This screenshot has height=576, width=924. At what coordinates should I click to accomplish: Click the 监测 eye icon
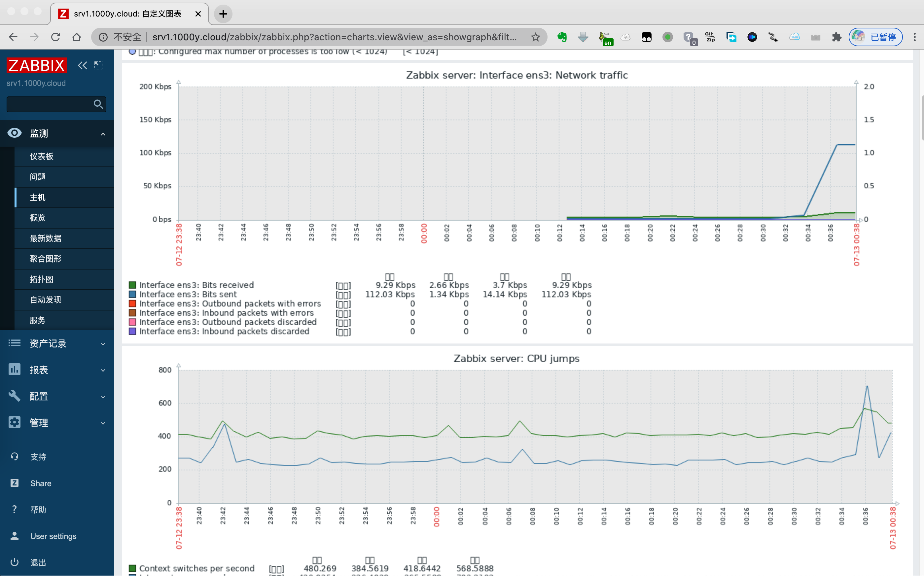(15, 133)
